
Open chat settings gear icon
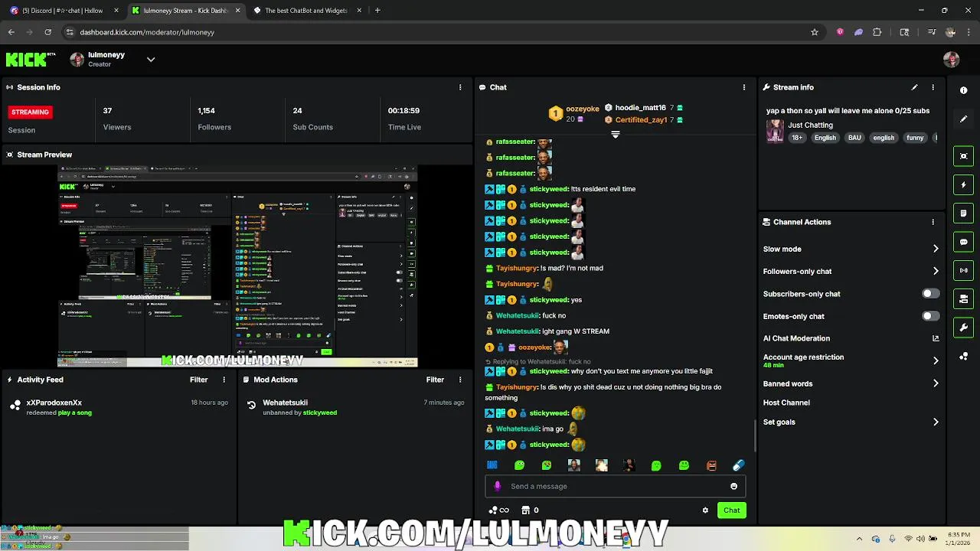tap(705, 510)
